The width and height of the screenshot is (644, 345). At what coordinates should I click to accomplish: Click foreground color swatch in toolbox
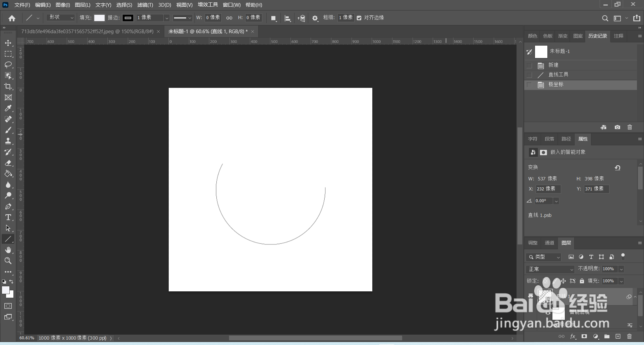(x=6, y=290)
